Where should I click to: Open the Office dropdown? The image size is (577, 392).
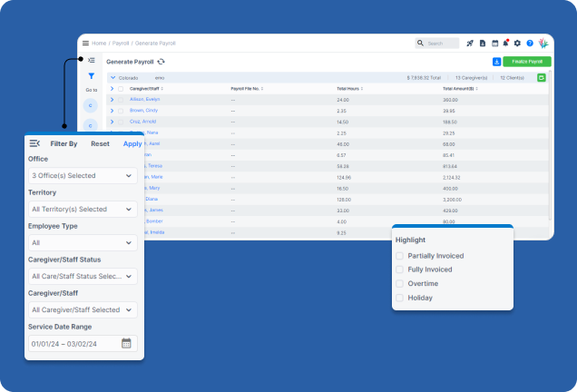pos(82,175)
